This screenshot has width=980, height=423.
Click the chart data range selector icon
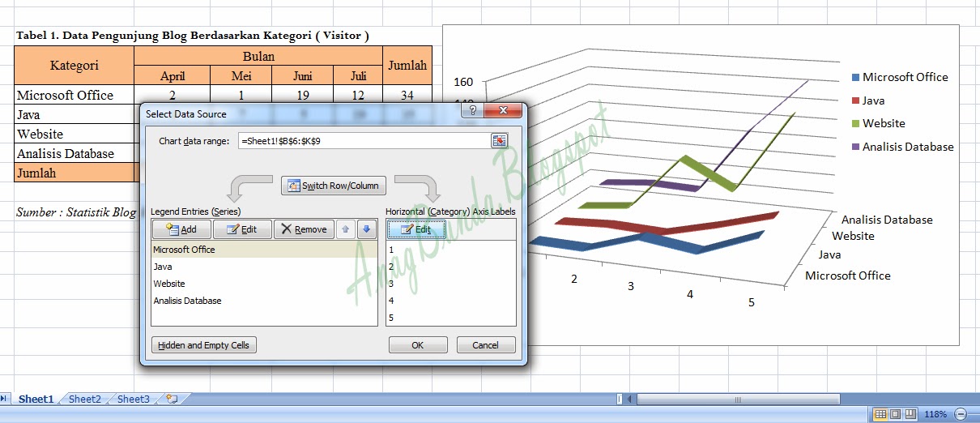point(499,141)
